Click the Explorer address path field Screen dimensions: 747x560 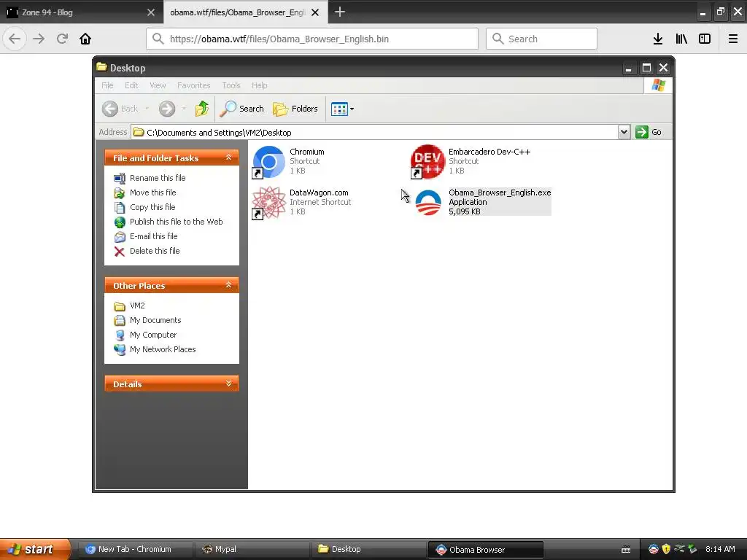click(374, 133)
